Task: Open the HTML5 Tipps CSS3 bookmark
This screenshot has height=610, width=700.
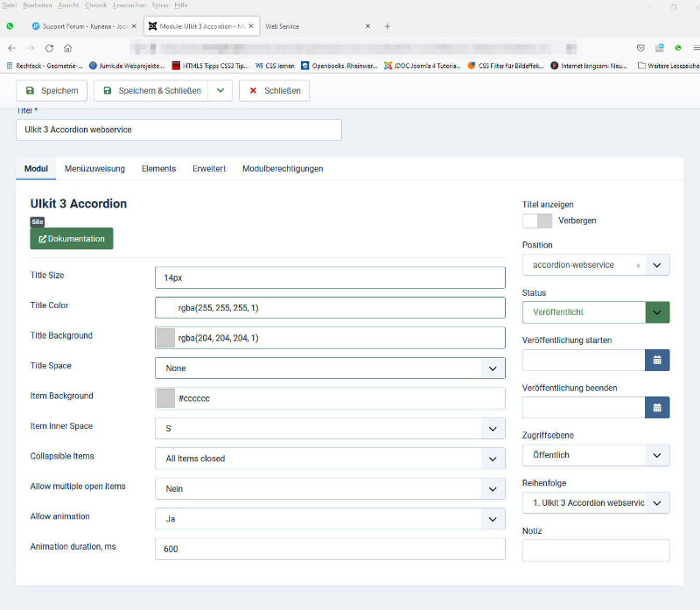Action: [x=210, y=66]
